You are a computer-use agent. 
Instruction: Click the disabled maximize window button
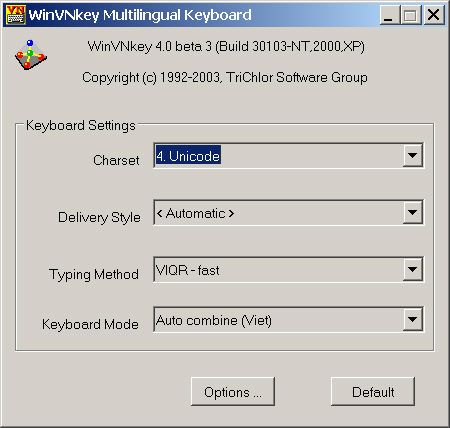[411, 15]
